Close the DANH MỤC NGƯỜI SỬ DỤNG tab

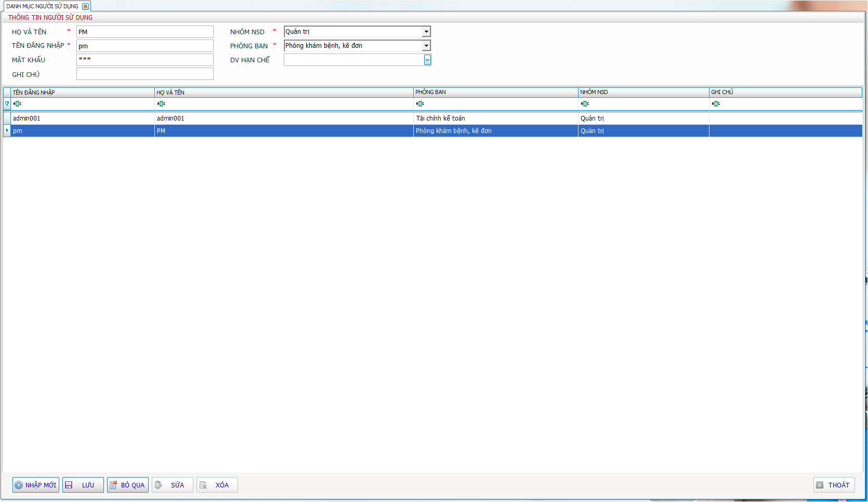[x=85, y=6]
